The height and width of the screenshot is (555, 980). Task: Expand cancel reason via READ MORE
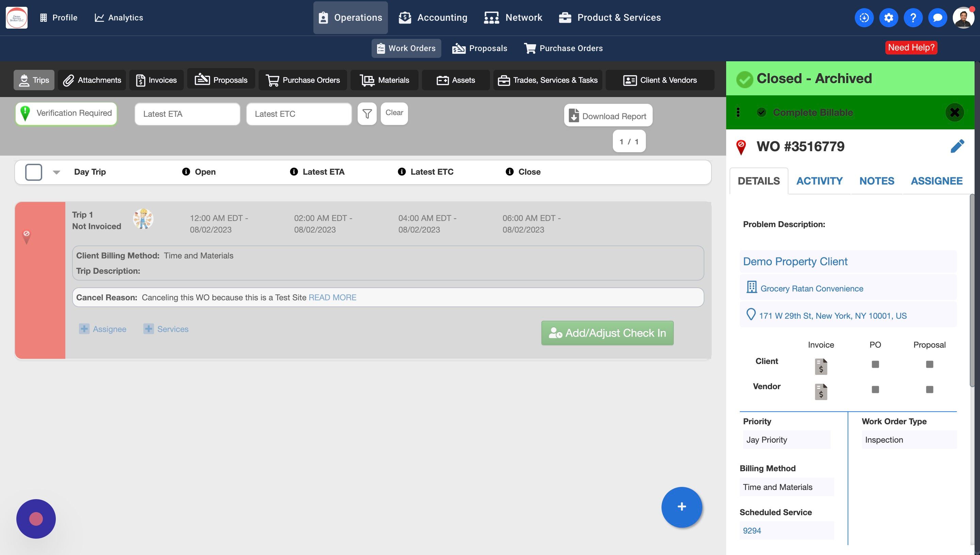pyautogui.click(x=332, y=297)
